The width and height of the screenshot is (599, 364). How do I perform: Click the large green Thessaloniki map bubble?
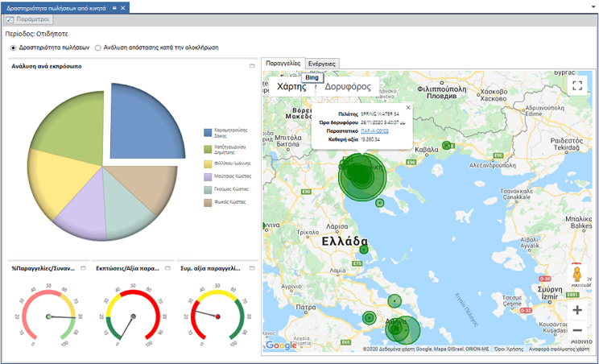(x=362, y=177)
